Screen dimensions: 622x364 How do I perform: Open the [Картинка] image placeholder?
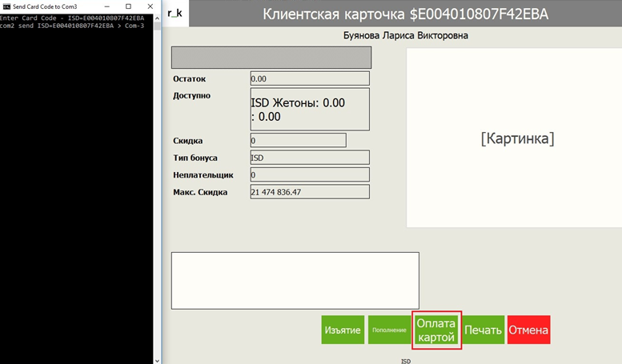(x=517, y=138)
